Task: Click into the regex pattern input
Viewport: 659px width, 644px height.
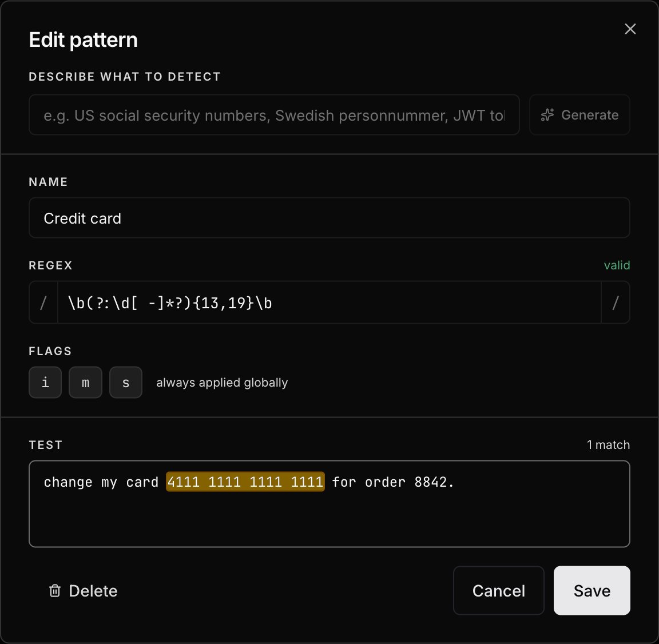Action: tap(329, 303)
